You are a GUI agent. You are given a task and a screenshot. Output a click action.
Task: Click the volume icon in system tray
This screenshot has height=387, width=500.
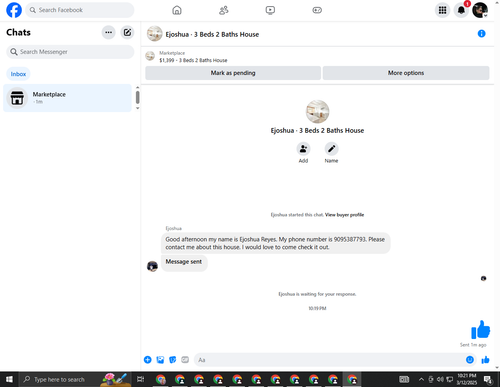(x=440, y=379)
